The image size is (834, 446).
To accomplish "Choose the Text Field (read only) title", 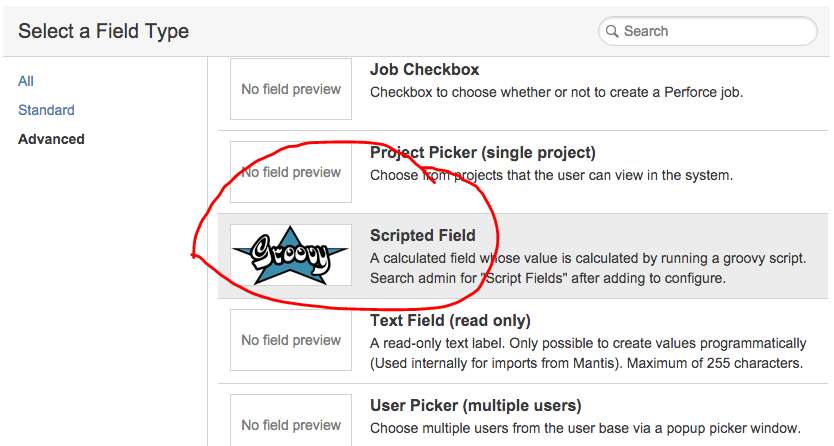I will [451, 321].
